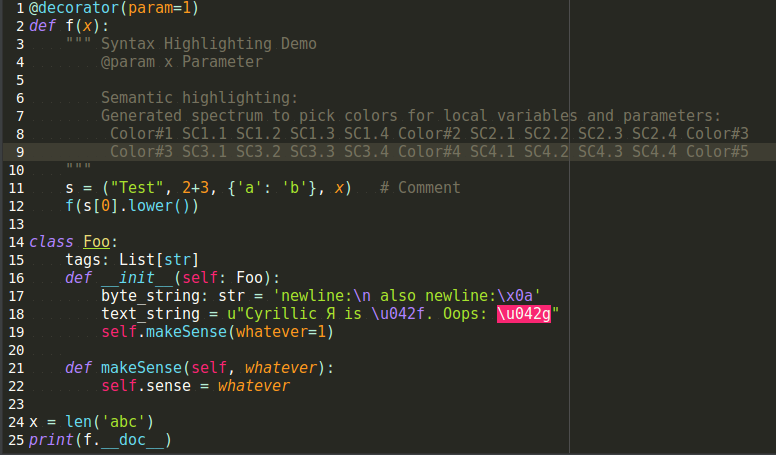
Task: Click the closing docstring quotes on line 10
Action: click(78, 167)
